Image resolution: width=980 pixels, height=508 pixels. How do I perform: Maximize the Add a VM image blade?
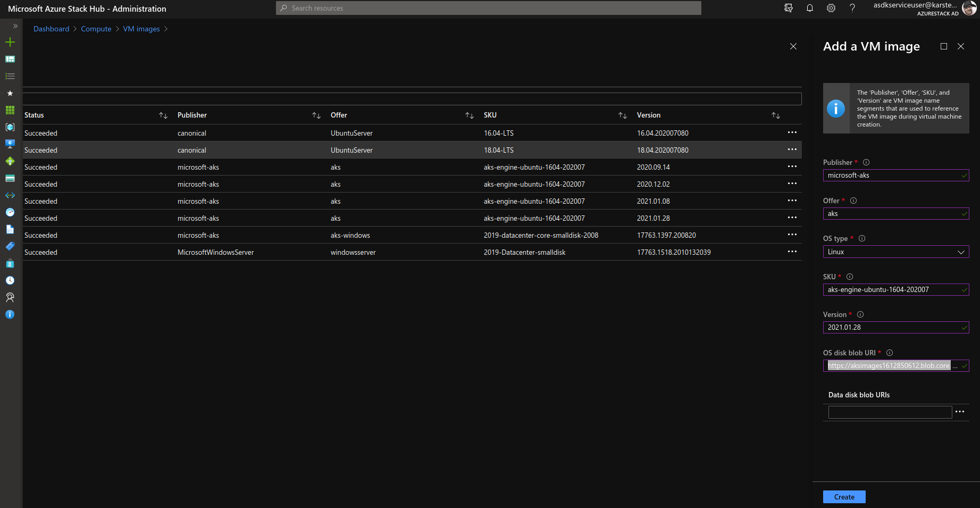[x=944, y=46]
